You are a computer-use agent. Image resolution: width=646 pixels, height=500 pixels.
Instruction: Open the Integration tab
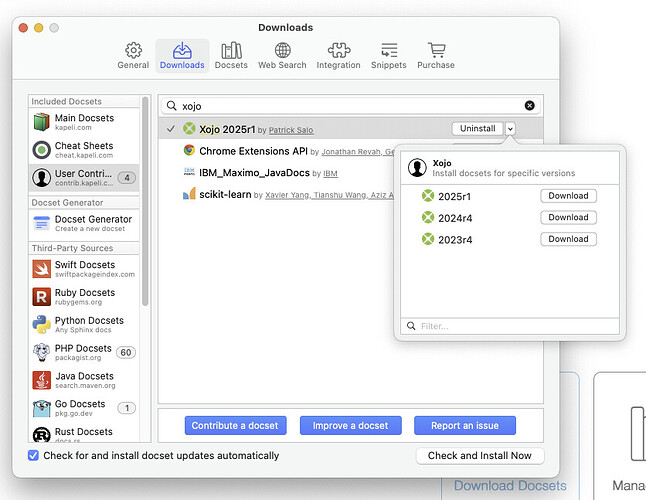click(x=338, y=56)
